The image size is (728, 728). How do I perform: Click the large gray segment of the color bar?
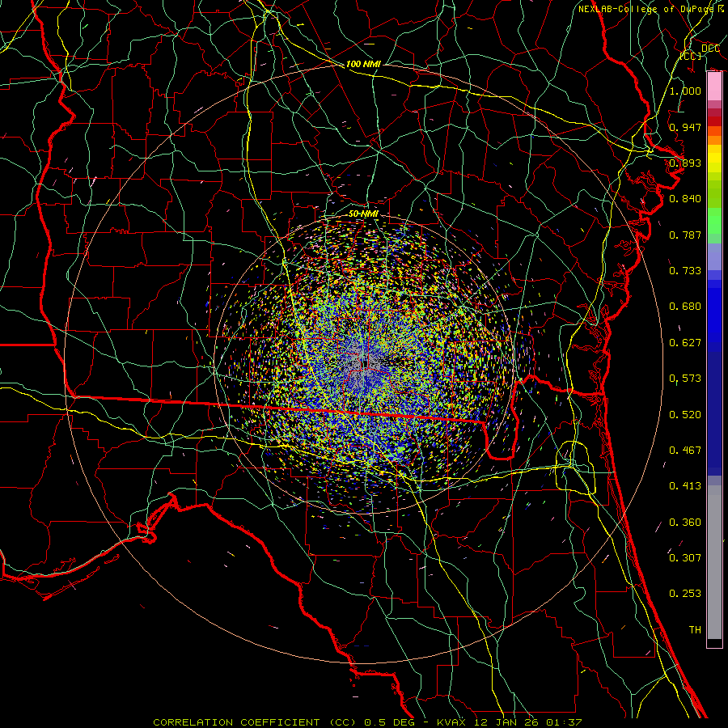[x=714, y=562]
